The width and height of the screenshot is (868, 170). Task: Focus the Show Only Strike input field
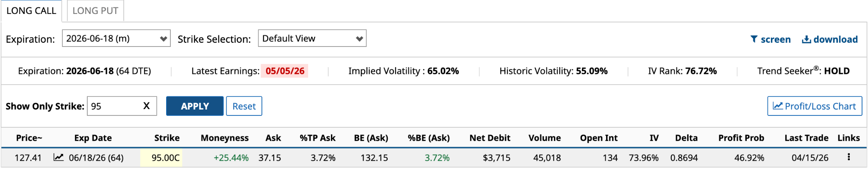[114, 106]
